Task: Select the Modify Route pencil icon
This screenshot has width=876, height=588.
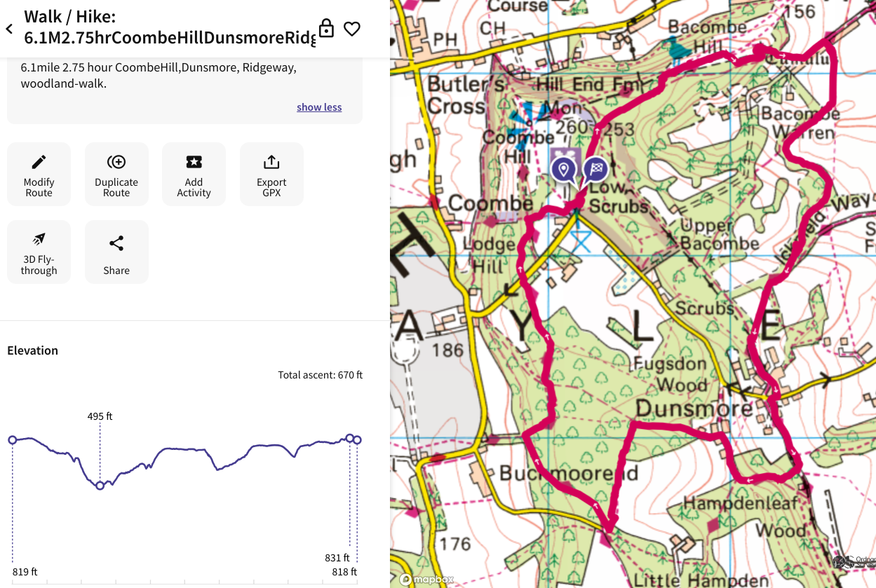Action: point(39,163)
